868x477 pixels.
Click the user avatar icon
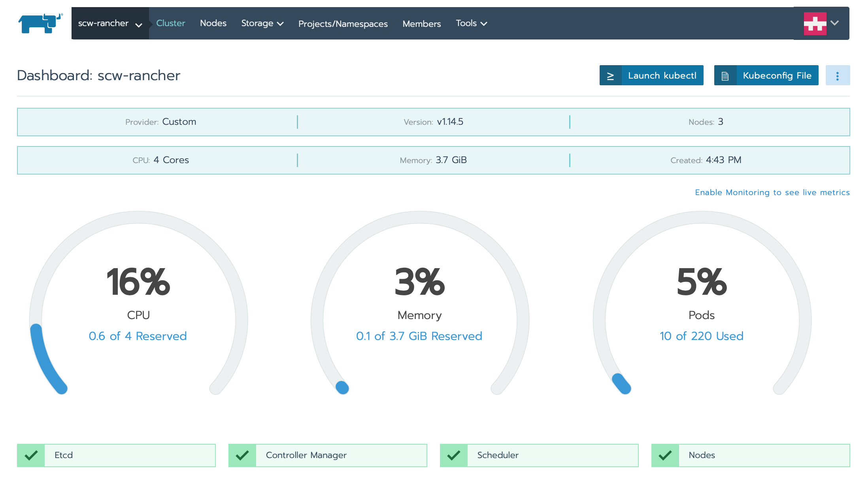(x=815, y=23)
